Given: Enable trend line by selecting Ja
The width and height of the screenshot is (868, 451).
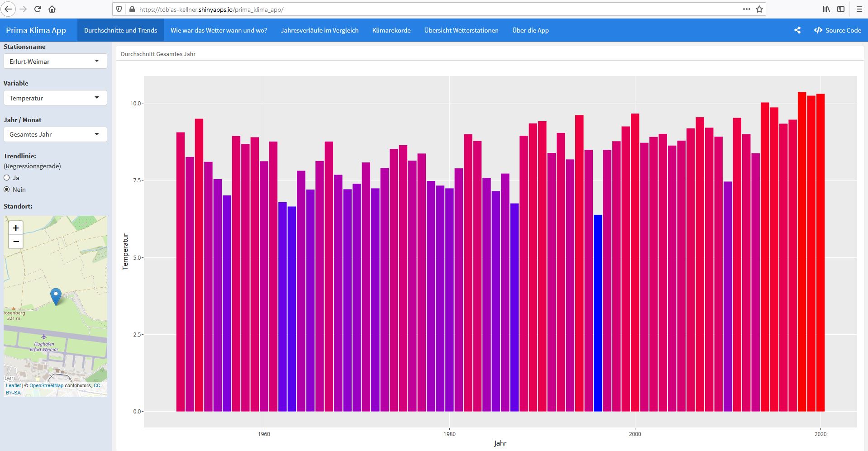Looking at the screenshot, I should (7, 178).
